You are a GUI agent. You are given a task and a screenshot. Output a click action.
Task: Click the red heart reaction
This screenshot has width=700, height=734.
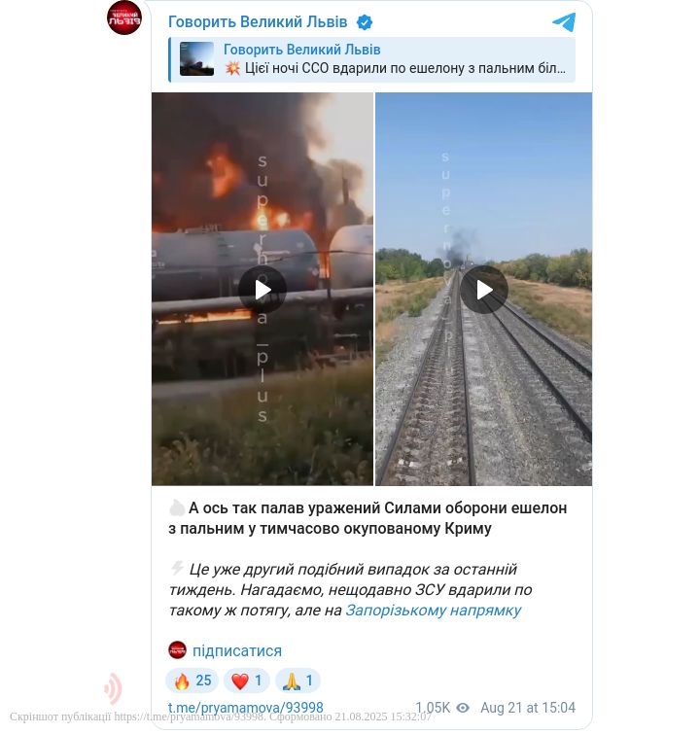[247, 681]
